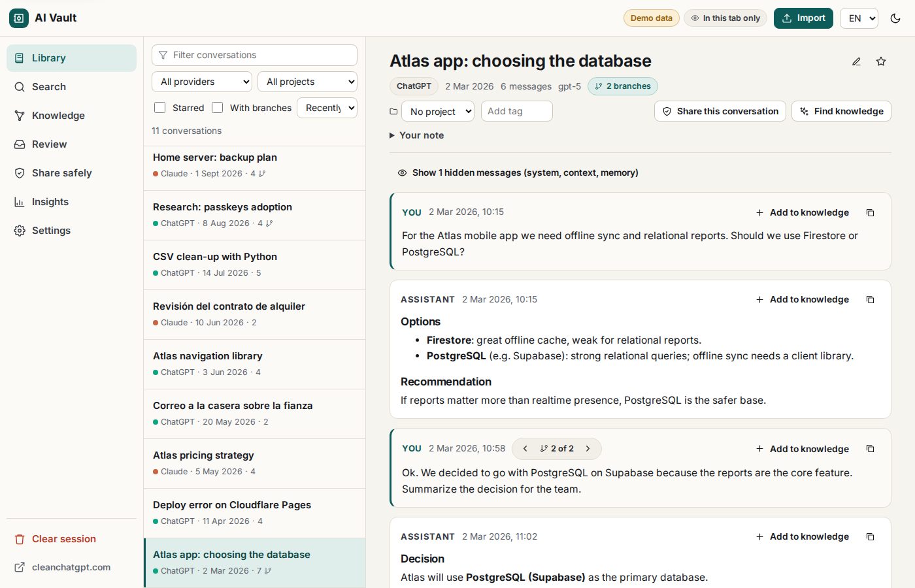The height and width of the screenshot is (588, 915).
Task: Check the With branches filter
Action: pos(218,108)
